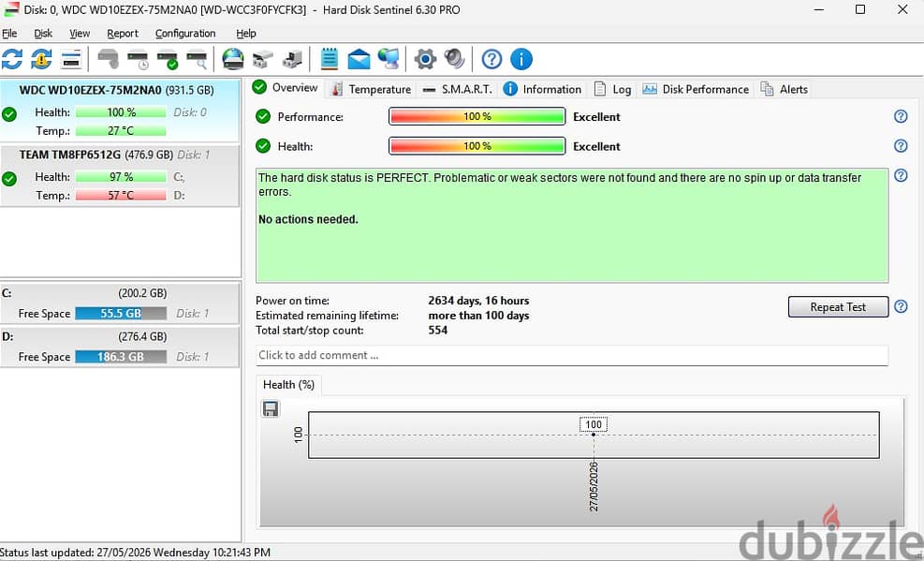The image size is (924, 561).
Task: Open the Configuration menu
Action: [185, 34]
